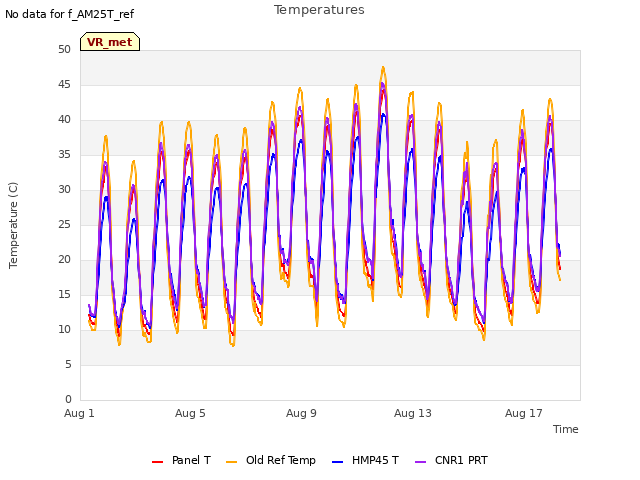Click the Temperatures chart title
Viewport: 640px width, 480px height.
319,10
